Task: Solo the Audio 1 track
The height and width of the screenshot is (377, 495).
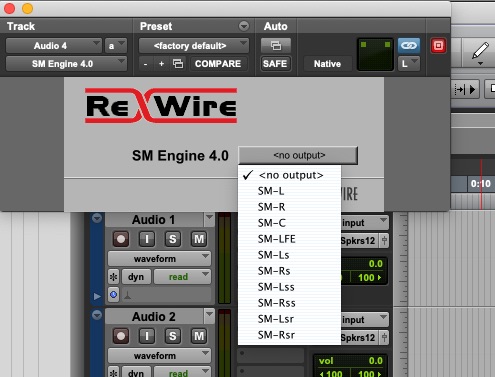Action: click(x=173, y=239)
